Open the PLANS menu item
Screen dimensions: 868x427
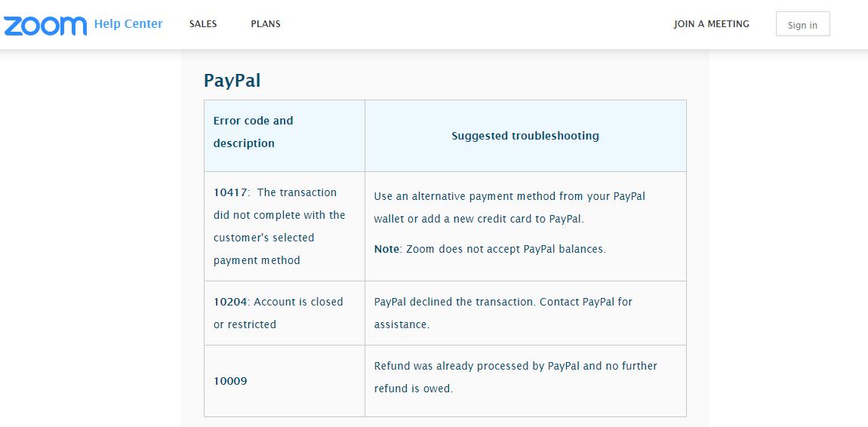[266, 24]
